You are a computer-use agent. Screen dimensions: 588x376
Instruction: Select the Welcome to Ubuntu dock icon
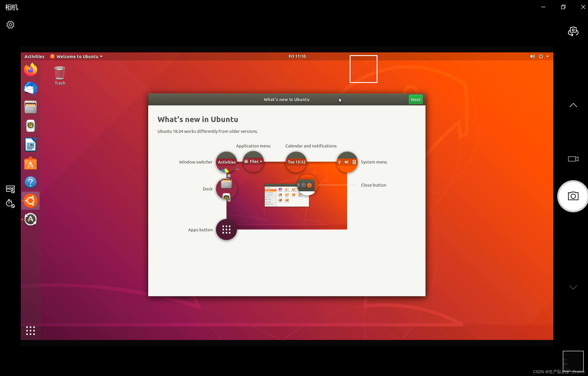(x=31, y=201)
